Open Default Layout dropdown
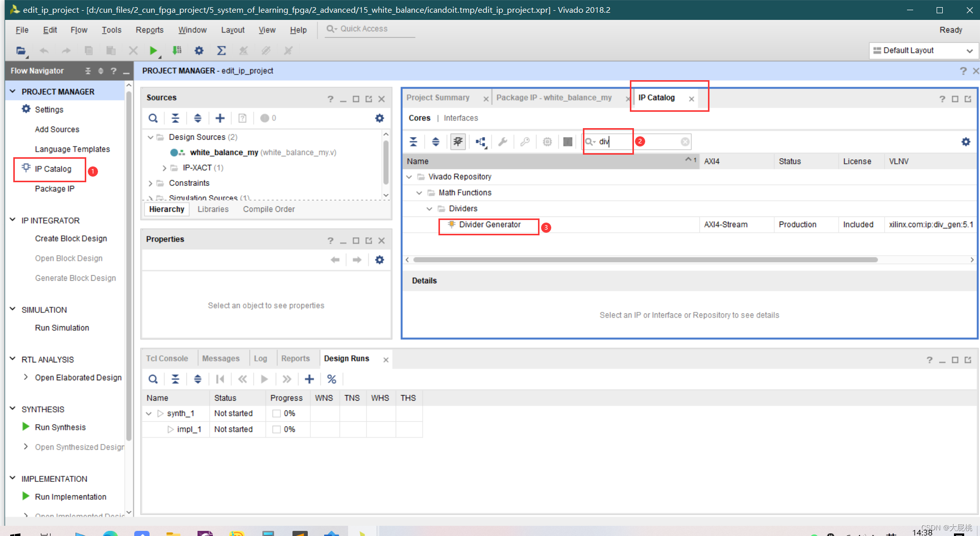The width and height of the screenshot is (980, 536). click(923, 51)
